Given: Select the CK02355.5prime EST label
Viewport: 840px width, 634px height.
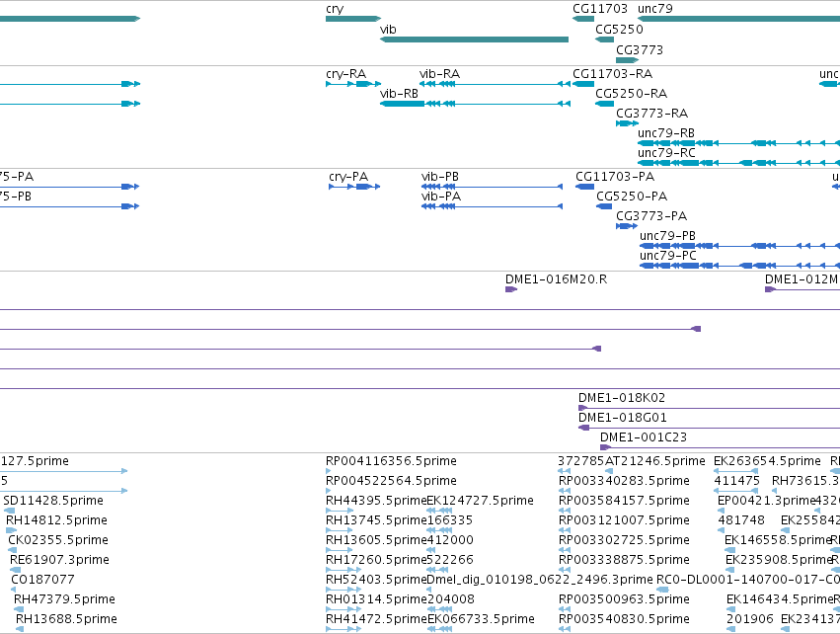Looking at the screenshot, I should [x=58, y=541].
